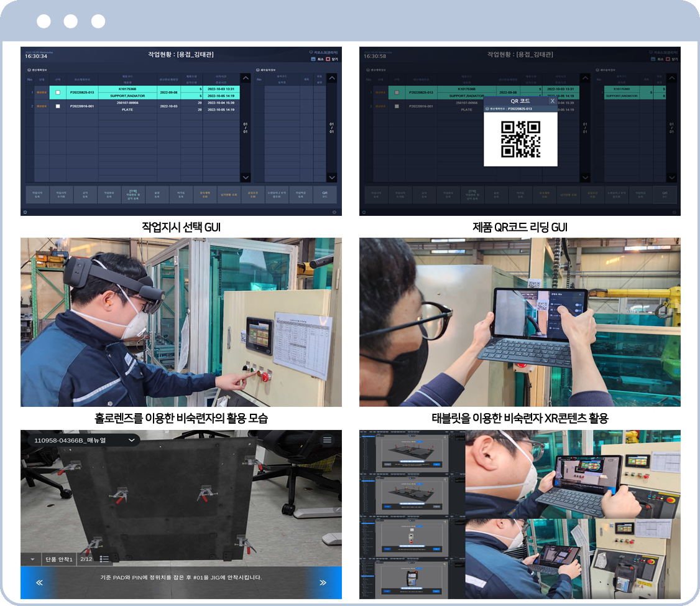Click the 최소 minimize icon in the left GUI
Viewport: 700px width, 606px height.
point(313,59)
